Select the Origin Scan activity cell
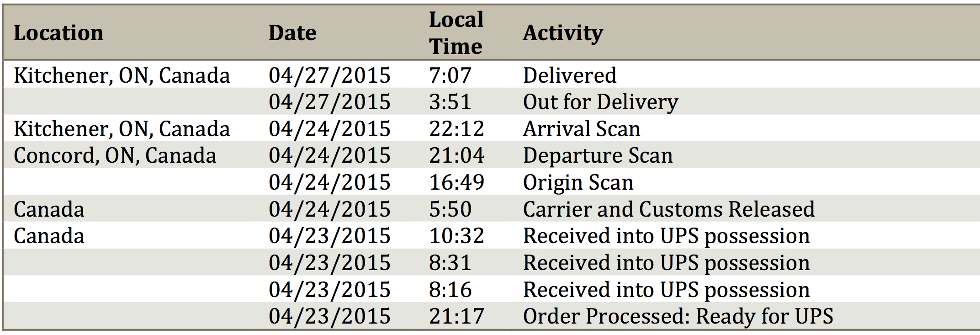Viewport: 980px width, 335px height. click(578, 182)
